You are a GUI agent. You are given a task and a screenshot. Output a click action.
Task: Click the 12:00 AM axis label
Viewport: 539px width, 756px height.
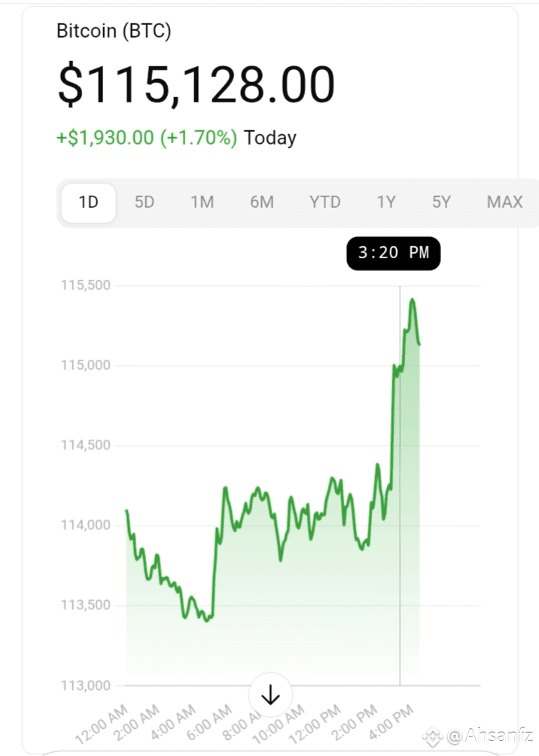coord(102,723)
